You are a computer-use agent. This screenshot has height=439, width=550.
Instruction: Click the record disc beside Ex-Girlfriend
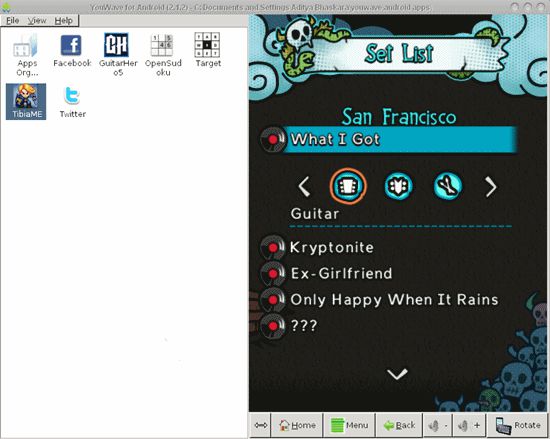[273, 273]
